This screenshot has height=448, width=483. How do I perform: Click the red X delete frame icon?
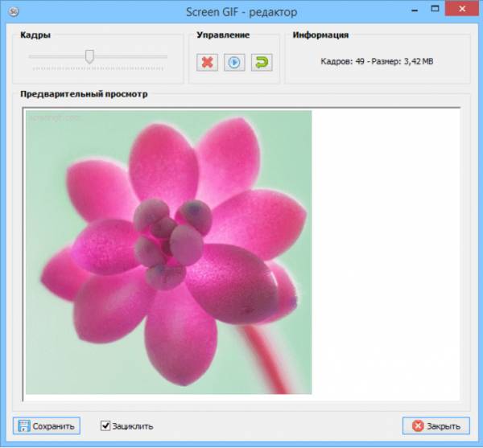tap(208, 62)
